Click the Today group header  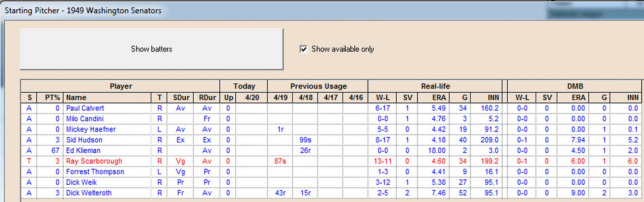coord(244,86)
